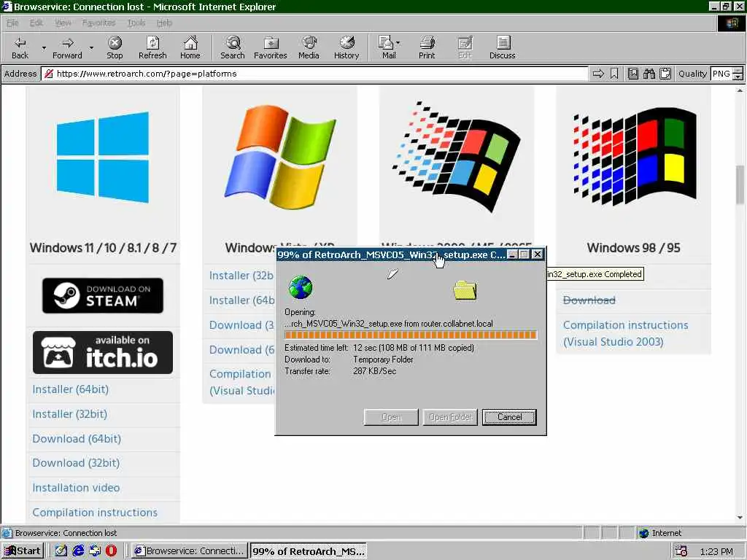Click the Quality stepper down arrow
Viewport: 747px width, 560px height.
click(x=738, y=77)
